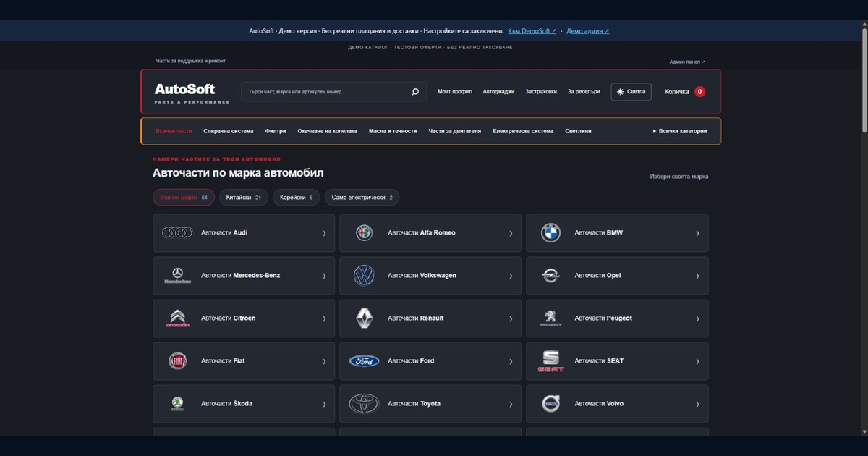Click the cart count badge
The height and width of the screenshot is (456, 868).
point(699,92)
